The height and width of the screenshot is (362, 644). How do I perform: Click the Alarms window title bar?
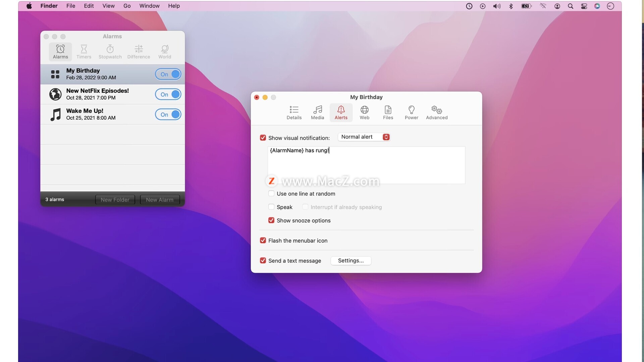[x=112, y=36]
